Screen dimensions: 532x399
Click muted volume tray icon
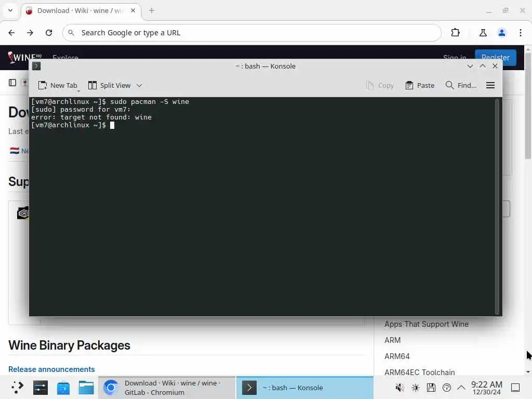400,388
